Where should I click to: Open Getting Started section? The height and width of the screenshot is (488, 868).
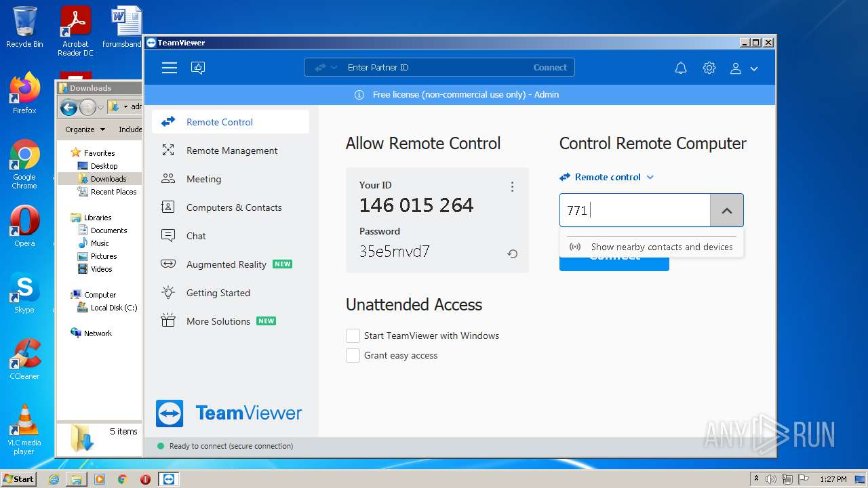click(x=231, y=293)
